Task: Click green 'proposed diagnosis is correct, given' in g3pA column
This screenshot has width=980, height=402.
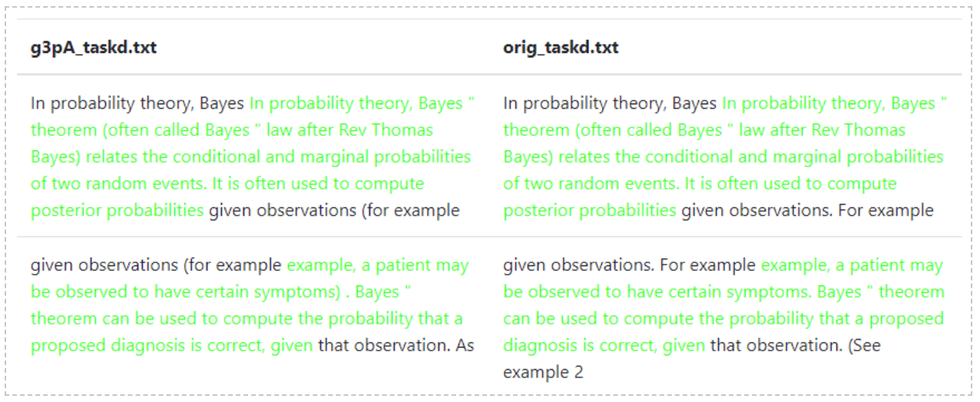Action: (x=171, y=346)
